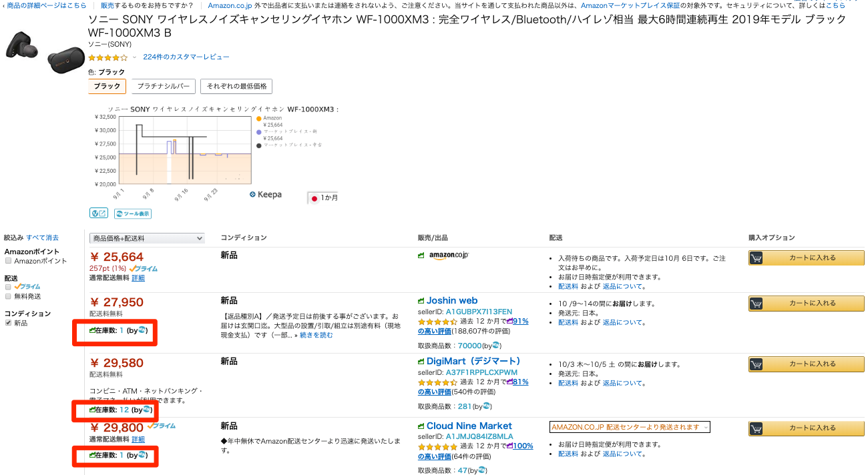Click the 続きを読む link
The image size is (868, 475).
click(316, 335)
